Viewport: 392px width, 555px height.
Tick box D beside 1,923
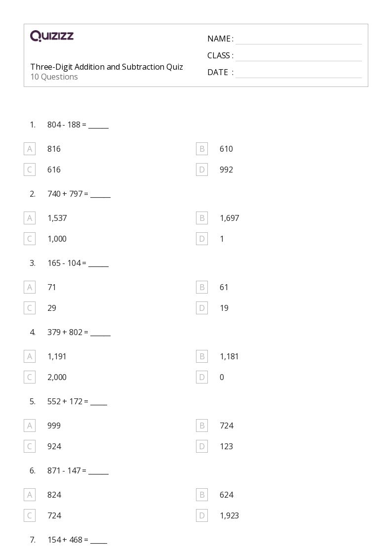202,515
